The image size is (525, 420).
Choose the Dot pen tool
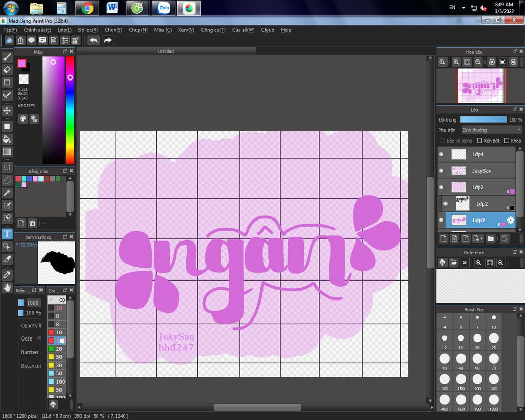(x=7, y=95)
